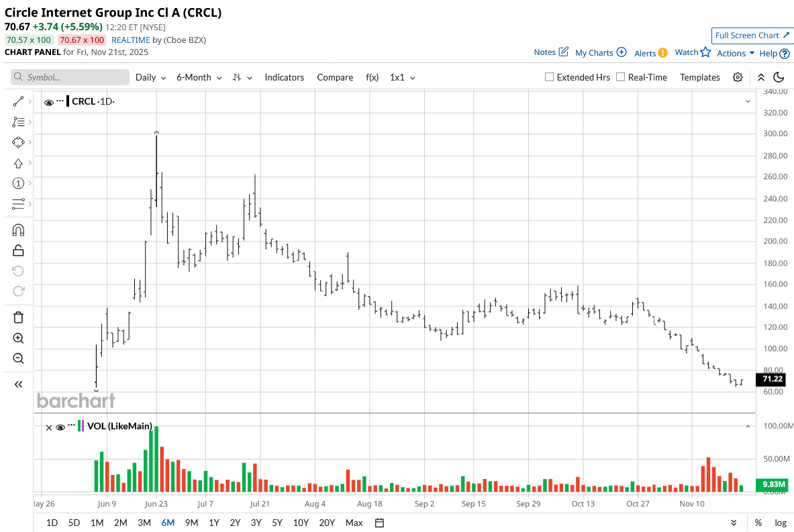Screen dimensions: 794x532
Task: Enable Extended Hrs checkbox
Action: 549,77
